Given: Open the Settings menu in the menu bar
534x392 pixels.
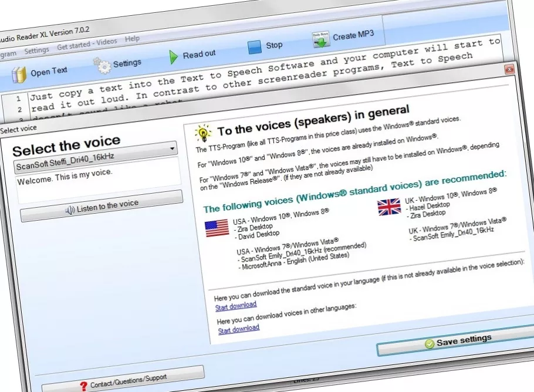Looking at the screenshot, I should click(36, 50).
